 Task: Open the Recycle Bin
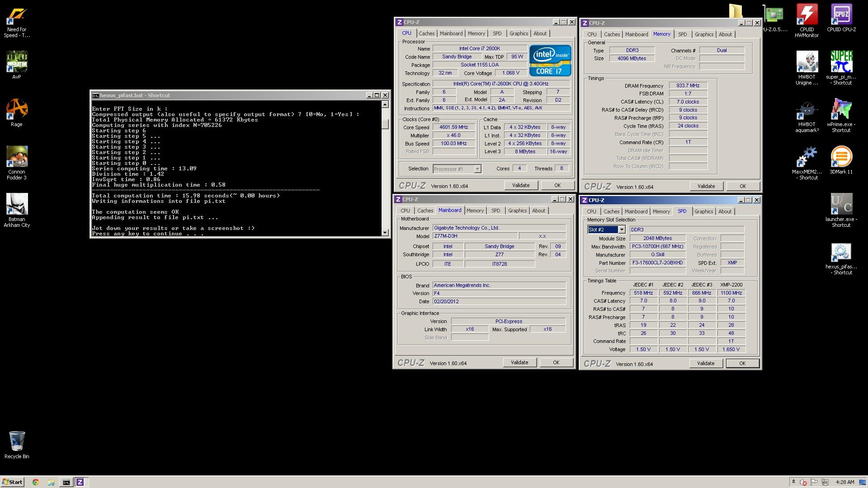click(x=17, y=445)
